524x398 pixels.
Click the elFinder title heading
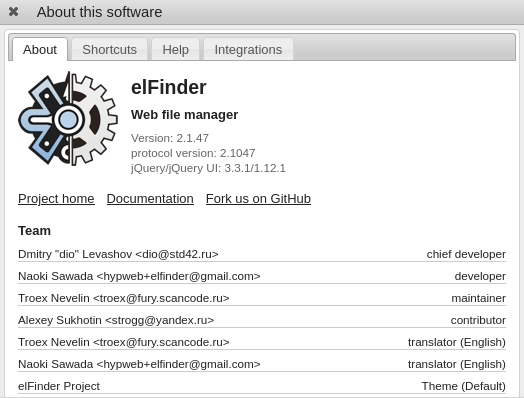coord(169,87)
